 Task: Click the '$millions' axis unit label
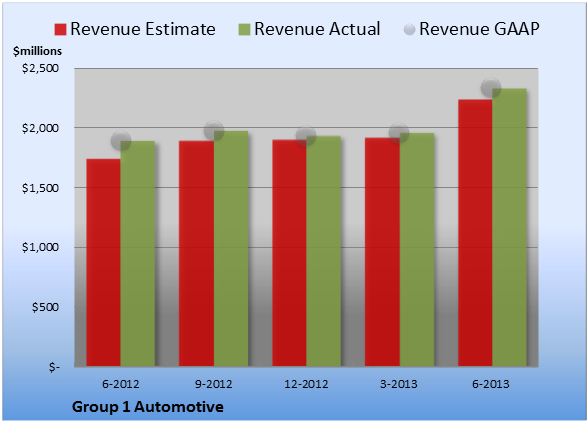[x=37, y=51]
